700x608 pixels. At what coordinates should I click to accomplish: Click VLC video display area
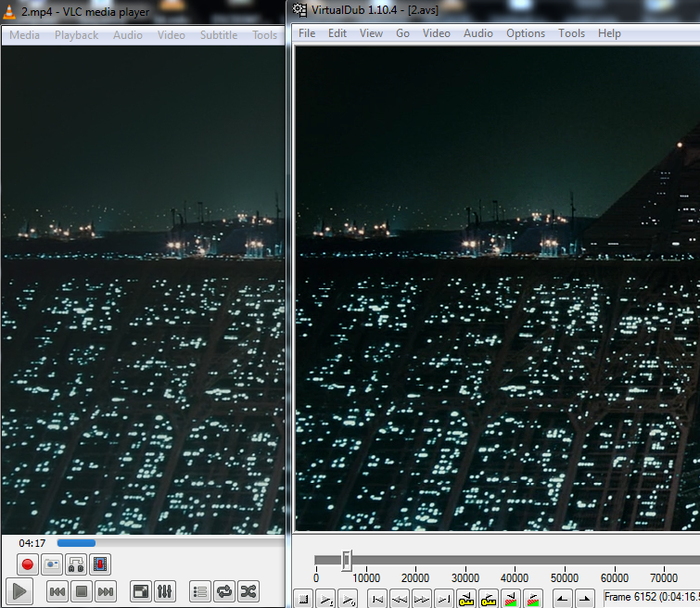[x=143, y=289]
